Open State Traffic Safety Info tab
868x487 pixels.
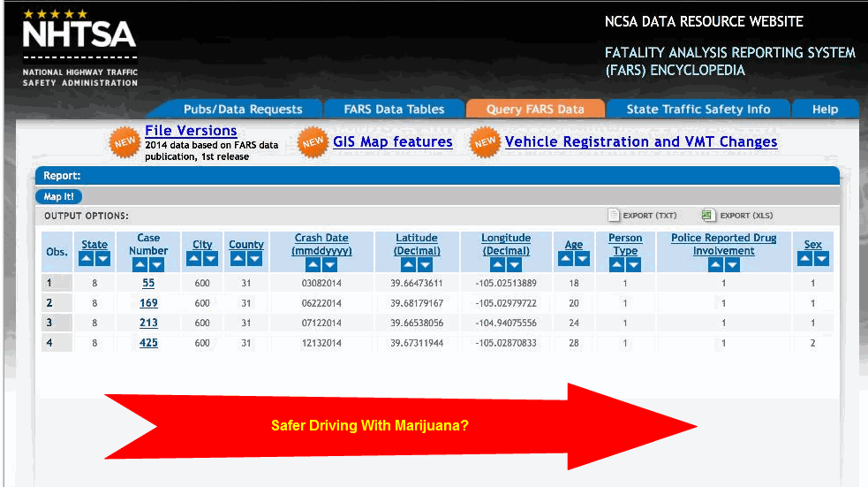coord(698,109)
